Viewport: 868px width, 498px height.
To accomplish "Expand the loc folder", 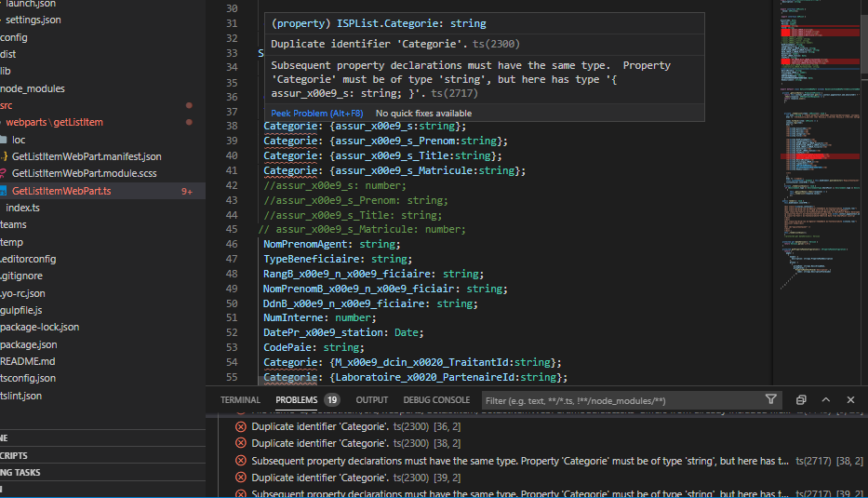I will [19, 141].
